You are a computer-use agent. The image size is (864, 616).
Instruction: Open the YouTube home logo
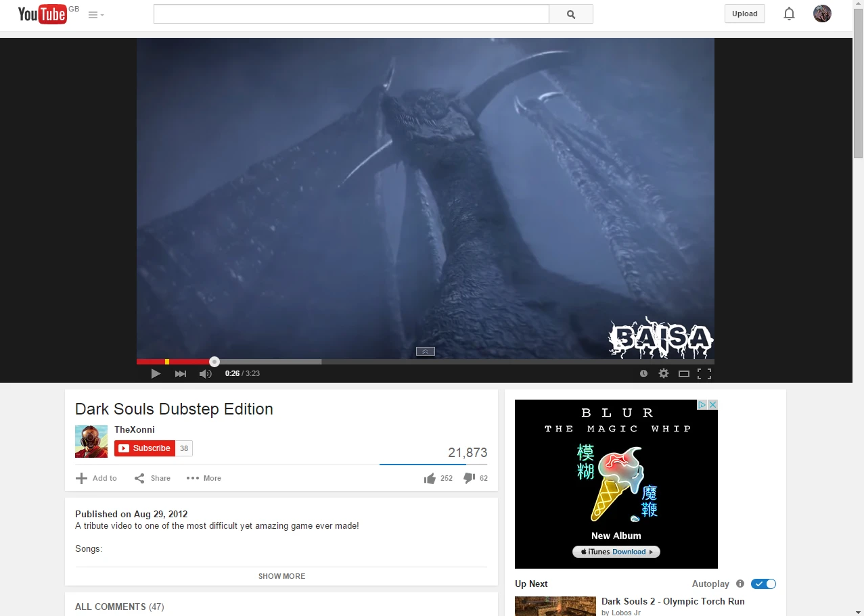42,14
